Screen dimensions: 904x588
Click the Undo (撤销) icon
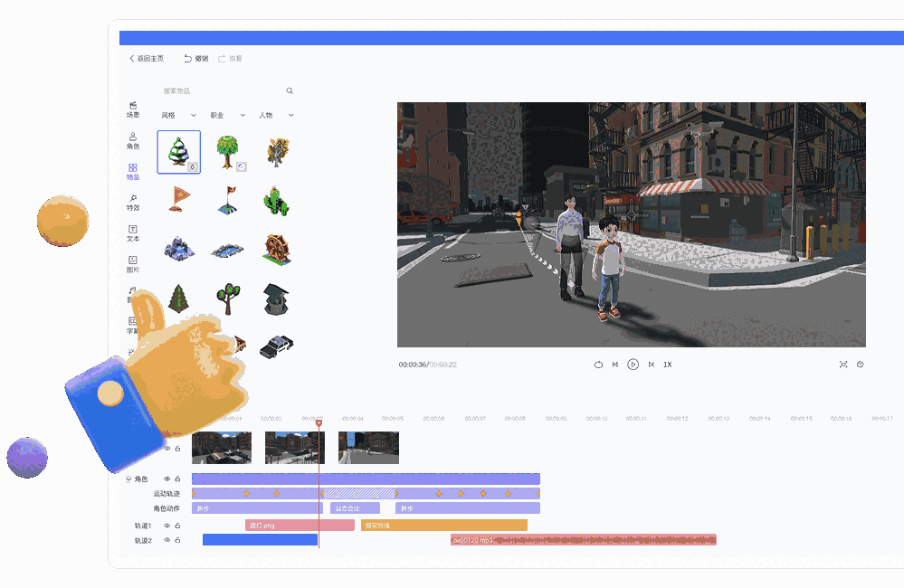[x=191, y=58]
